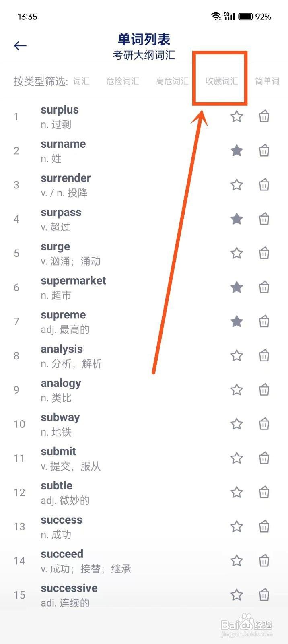
Task: Select the 收藏词汇 filter tab
Action: [222, 81]
